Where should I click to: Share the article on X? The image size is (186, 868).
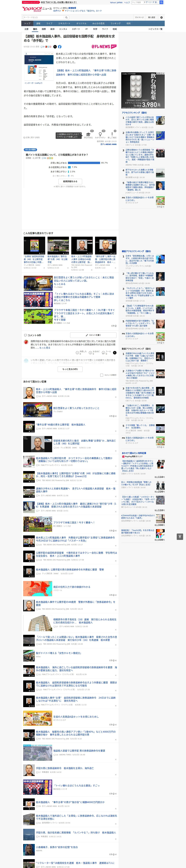[x=55, y=47]
